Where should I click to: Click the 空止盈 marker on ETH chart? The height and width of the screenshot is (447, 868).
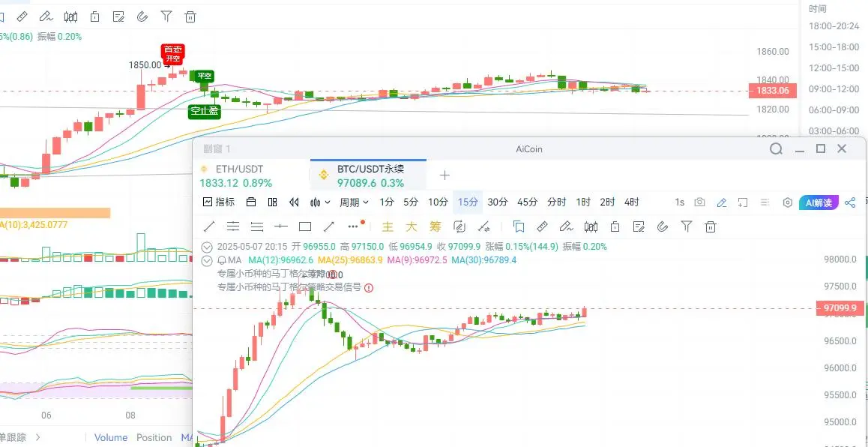pos(205,111)
